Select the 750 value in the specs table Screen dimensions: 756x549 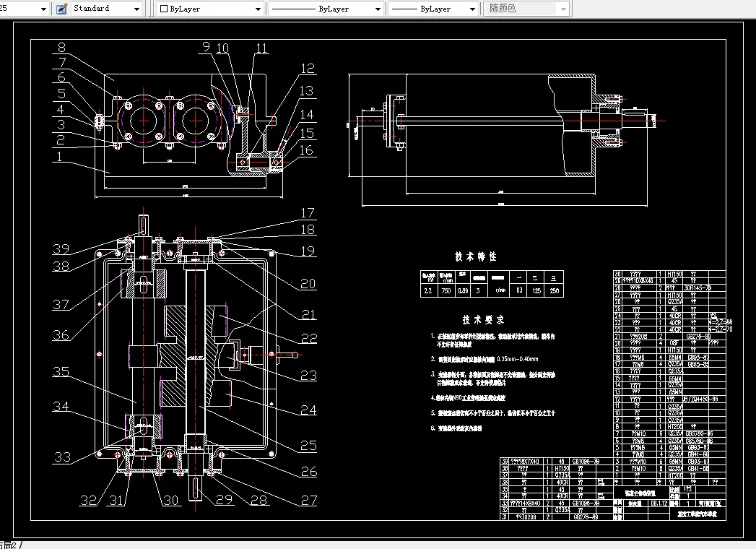[448, 290]
